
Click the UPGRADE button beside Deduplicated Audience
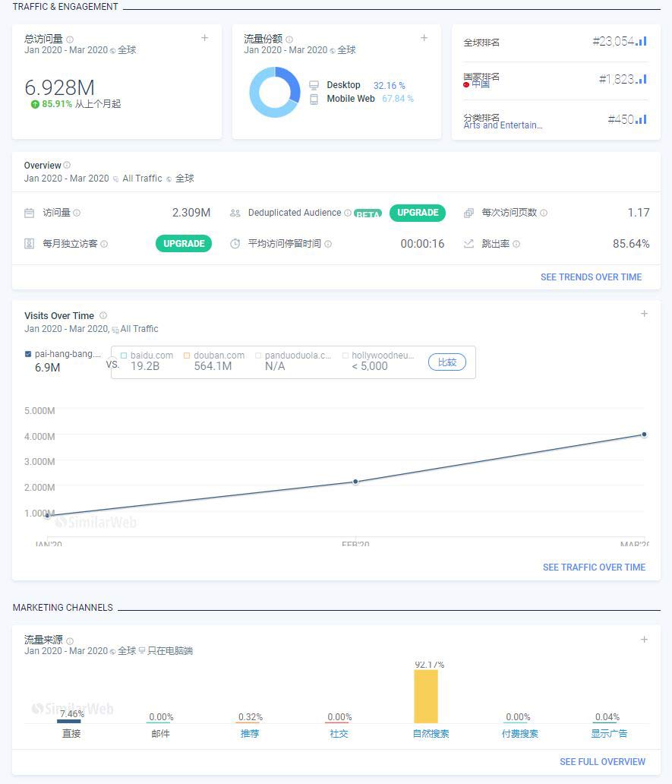pos(418,213)
